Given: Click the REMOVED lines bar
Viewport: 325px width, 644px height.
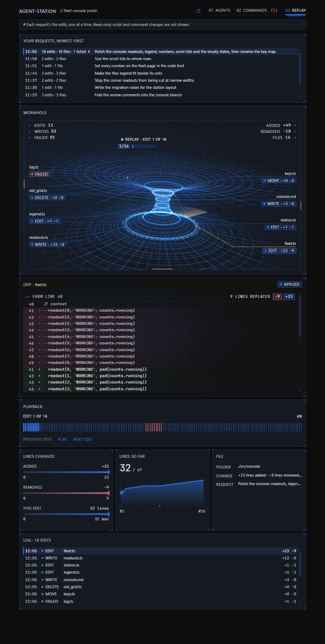Looking at the screenshot, I should click(66, 493).
